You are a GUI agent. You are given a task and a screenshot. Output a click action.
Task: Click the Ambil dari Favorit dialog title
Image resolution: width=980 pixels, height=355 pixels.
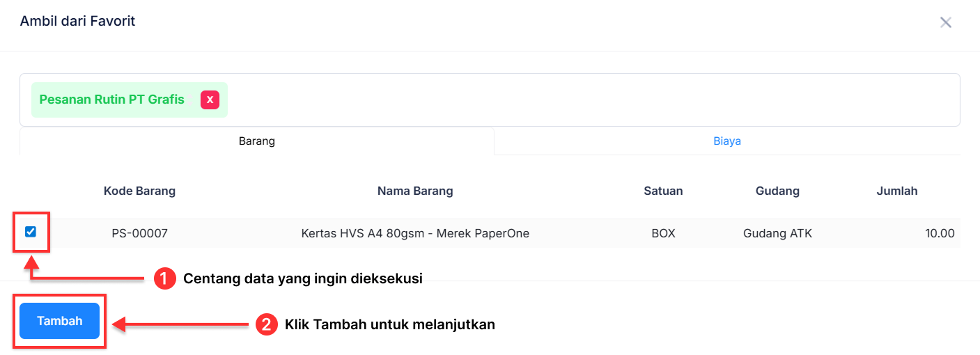point(77,21)
